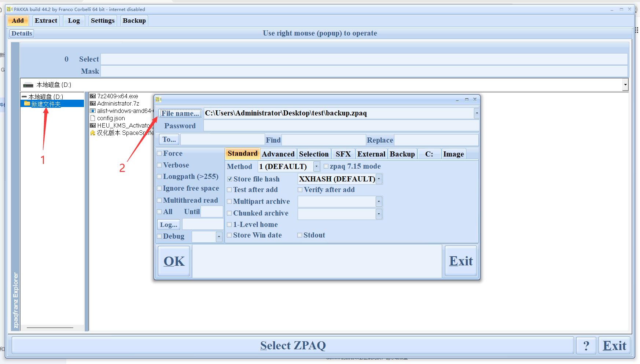Click the 新建文件夹 folder icon in tree
This screenshot has height=364, width=640.
click(x=27, y=104)
